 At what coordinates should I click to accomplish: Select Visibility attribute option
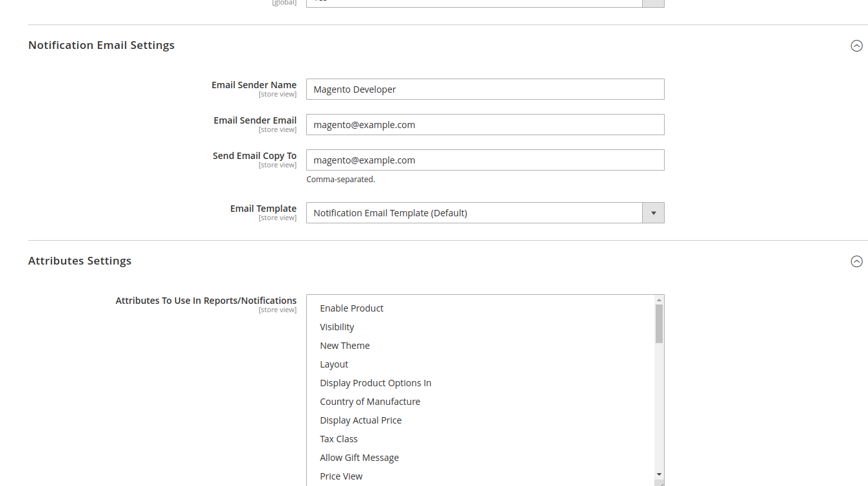337,327
